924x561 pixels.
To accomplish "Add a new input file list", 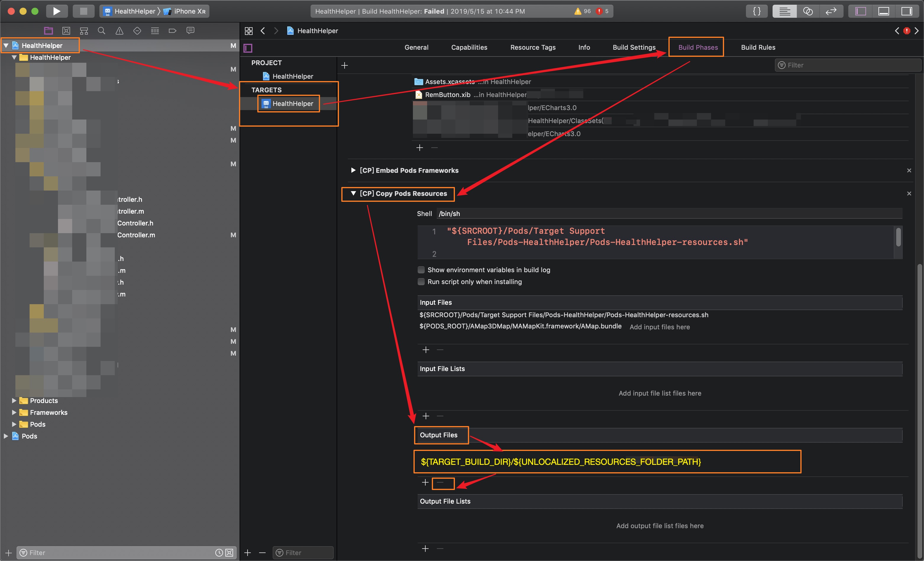I will (426, 416).
